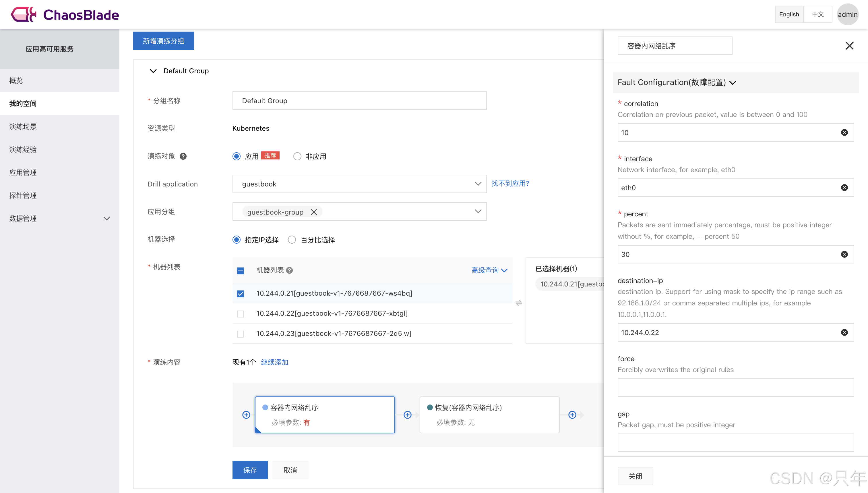The width and height of the screenshot is (868, 493).
Task: Clear the correlation field value
Action: 844,132
